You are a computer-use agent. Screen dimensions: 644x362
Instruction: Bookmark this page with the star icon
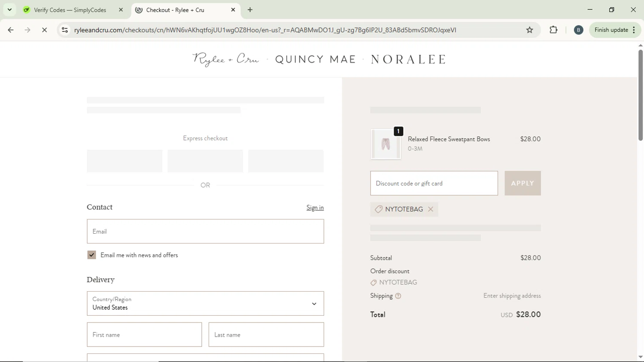[x=529, y=30]
